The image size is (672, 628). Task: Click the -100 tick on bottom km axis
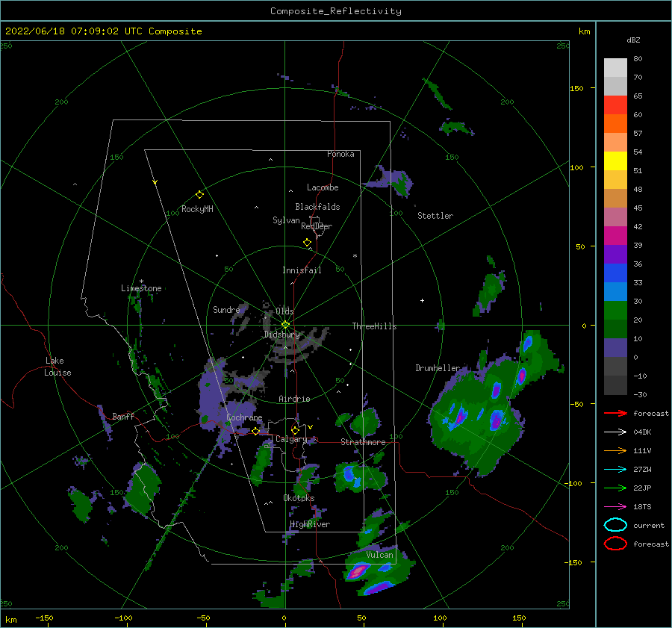click(x=123, y=618)
